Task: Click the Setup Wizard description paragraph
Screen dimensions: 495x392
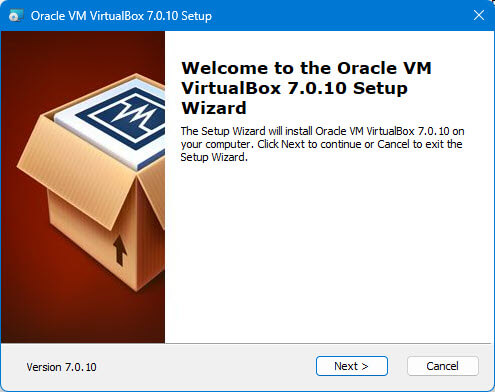Action: [322, 144]
